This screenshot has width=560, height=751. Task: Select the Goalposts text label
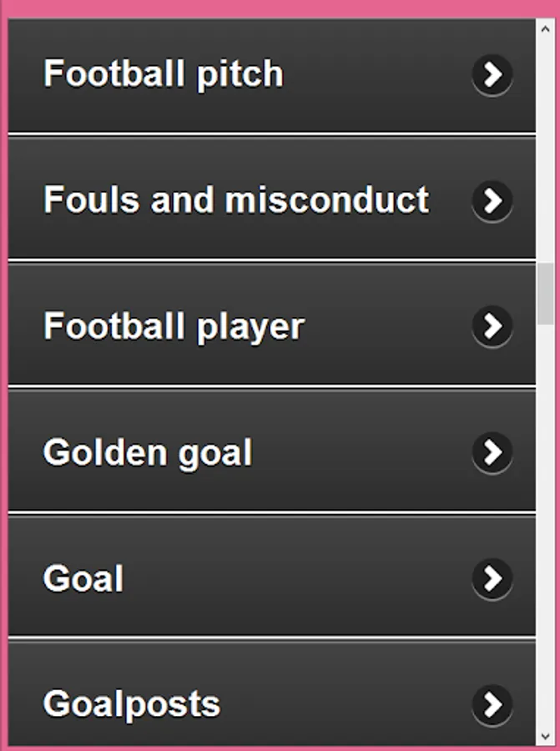pyautogui.click(x=132, y=705)
